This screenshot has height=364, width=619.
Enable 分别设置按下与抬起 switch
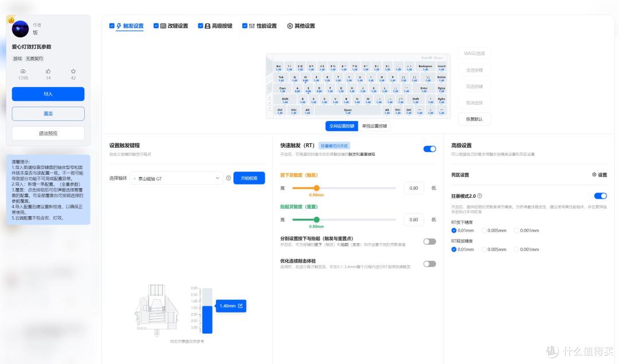(429, 241)
